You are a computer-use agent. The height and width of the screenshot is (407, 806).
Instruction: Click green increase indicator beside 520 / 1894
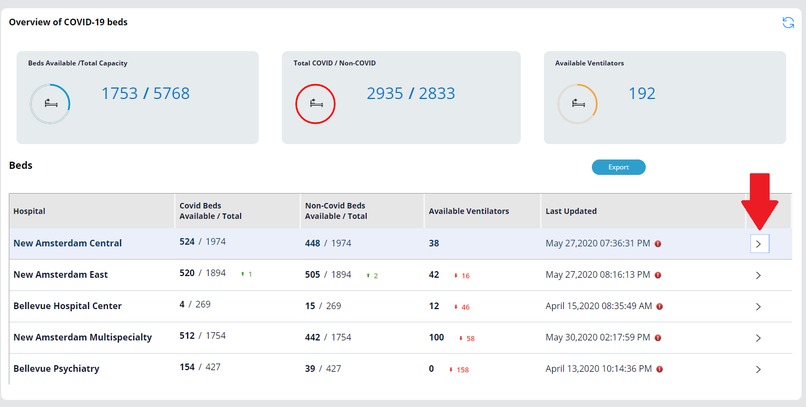click(x=247, y=274)
